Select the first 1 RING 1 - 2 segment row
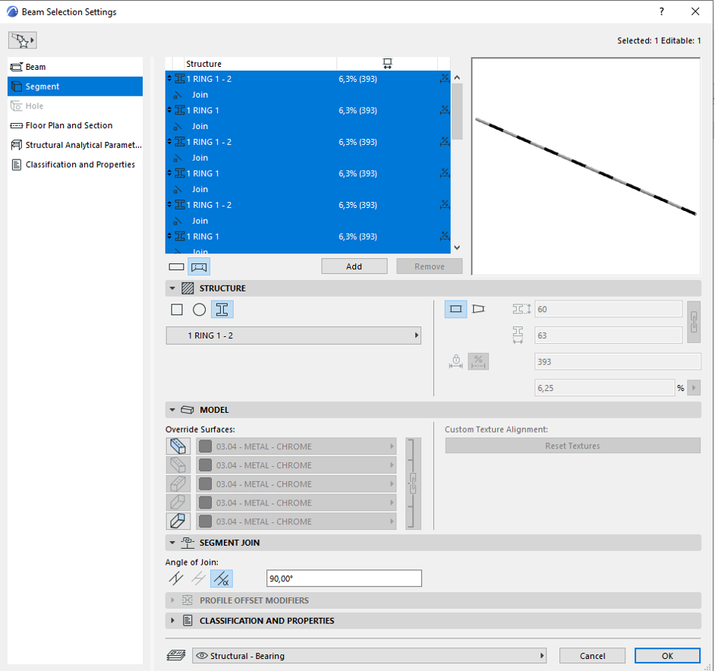 pos(307,79)
